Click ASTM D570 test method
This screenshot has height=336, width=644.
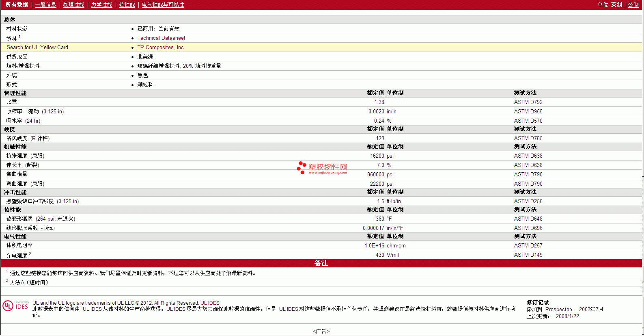tap(528, 121)
